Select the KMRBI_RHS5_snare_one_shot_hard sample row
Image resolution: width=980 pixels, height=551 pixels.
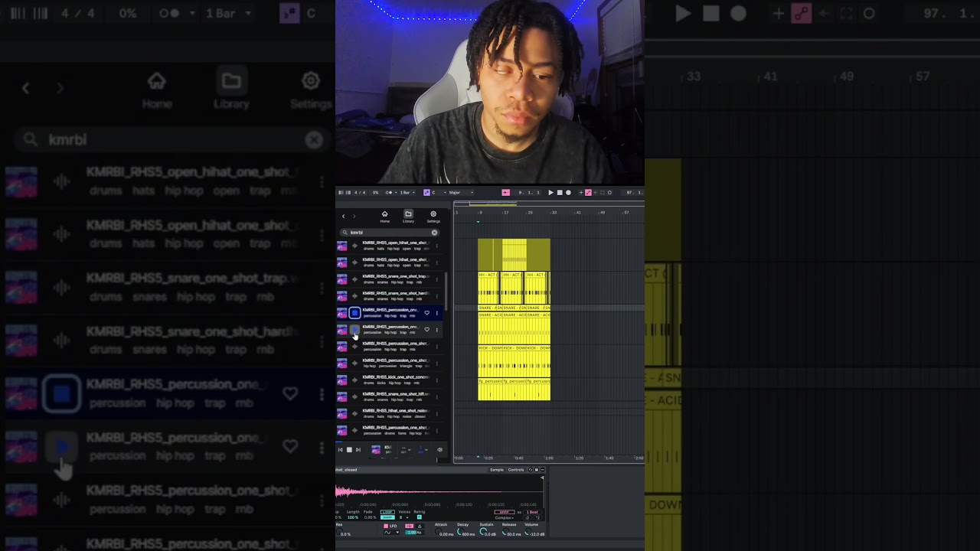click(390, 296)
